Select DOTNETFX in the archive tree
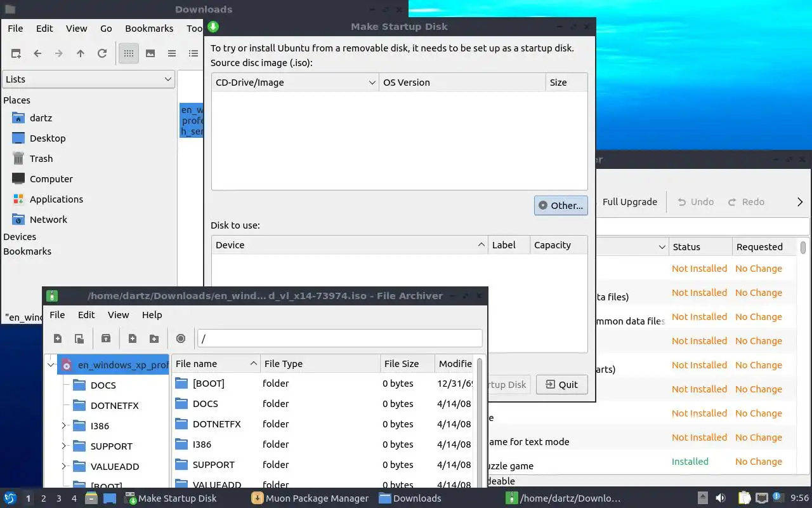The image size is (812, 508). coord(114,406)
